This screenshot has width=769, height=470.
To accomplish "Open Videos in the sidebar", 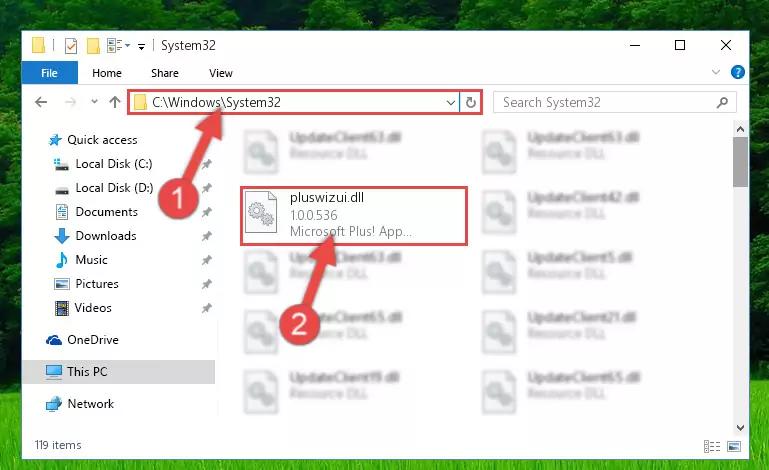I will pos(93,308).
